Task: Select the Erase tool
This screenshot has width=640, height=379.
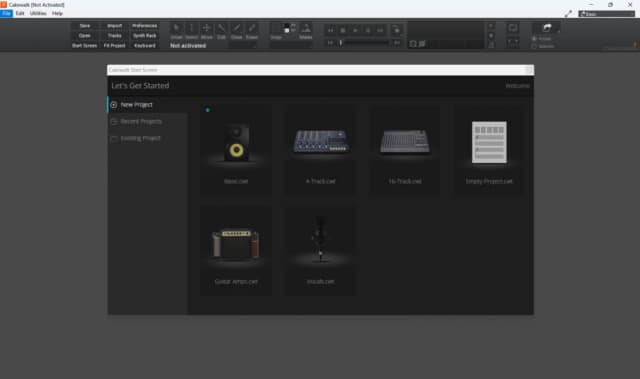Action: pos(251,31)
